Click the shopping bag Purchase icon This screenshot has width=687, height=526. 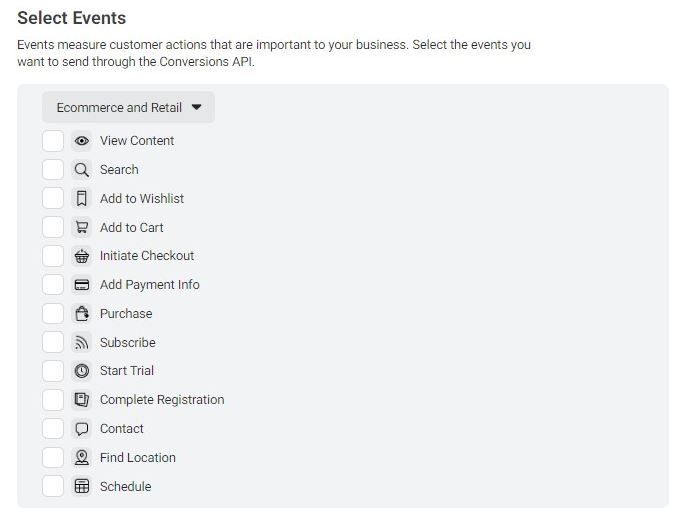pyautogui.click(x=81, y=314)
